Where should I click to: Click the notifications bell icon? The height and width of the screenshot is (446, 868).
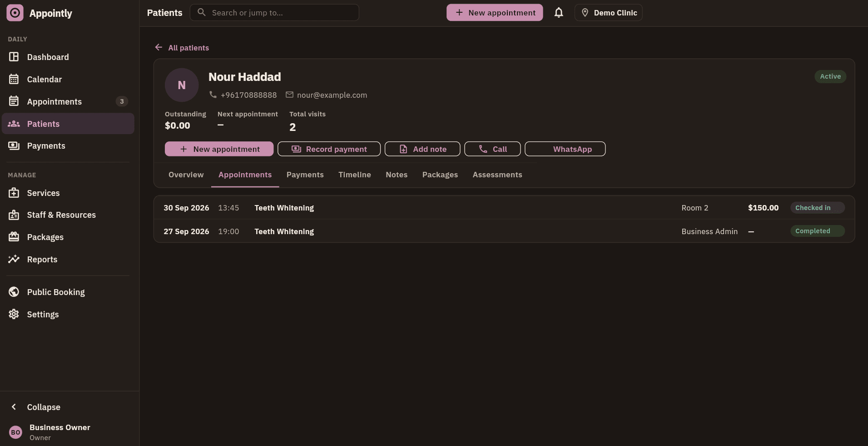pyautogui.click(x=559, y=13)
